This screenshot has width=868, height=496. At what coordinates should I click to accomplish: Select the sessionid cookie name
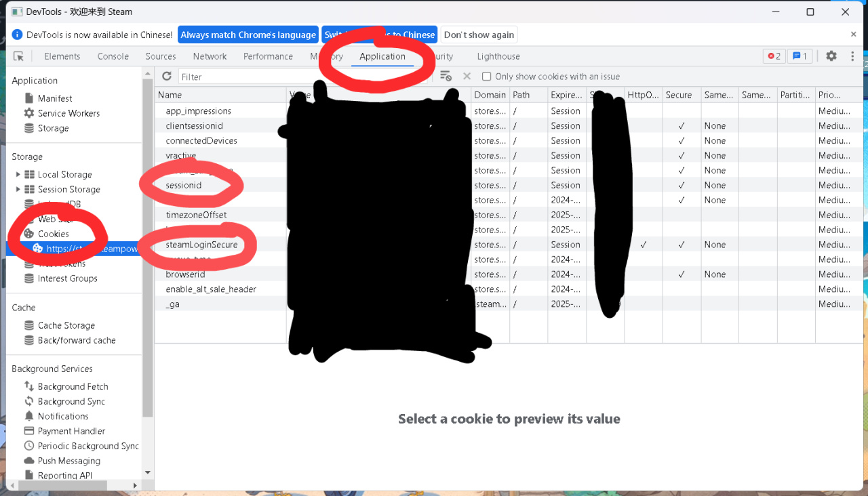click(x=184, y=185)
